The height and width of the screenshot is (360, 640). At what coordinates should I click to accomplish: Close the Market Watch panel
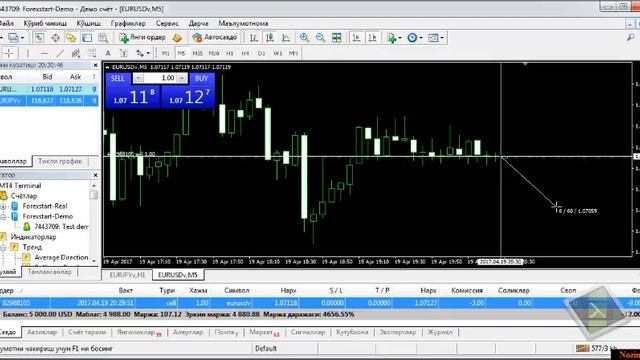point(96,65)
